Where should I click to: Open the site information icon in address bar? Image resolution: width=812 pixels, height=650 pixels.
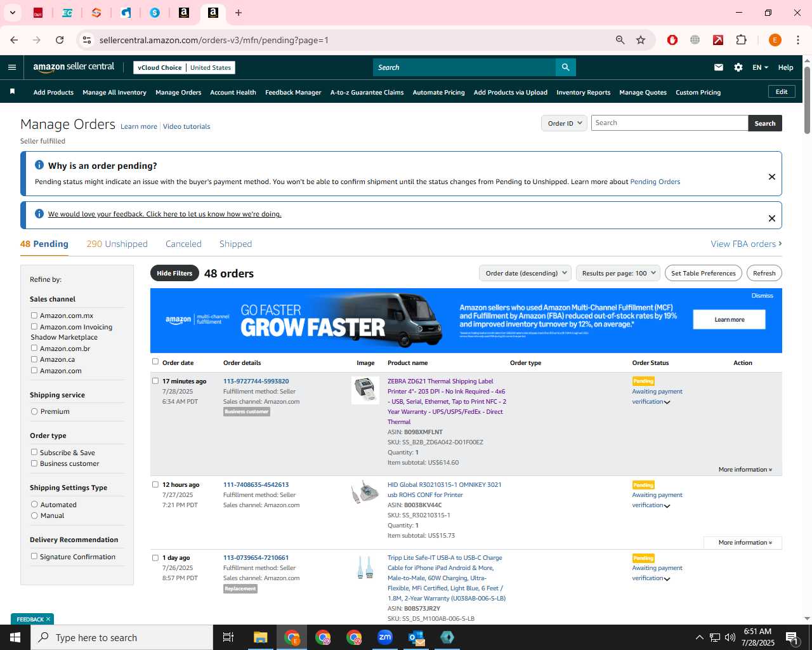[x=87, y=40]
